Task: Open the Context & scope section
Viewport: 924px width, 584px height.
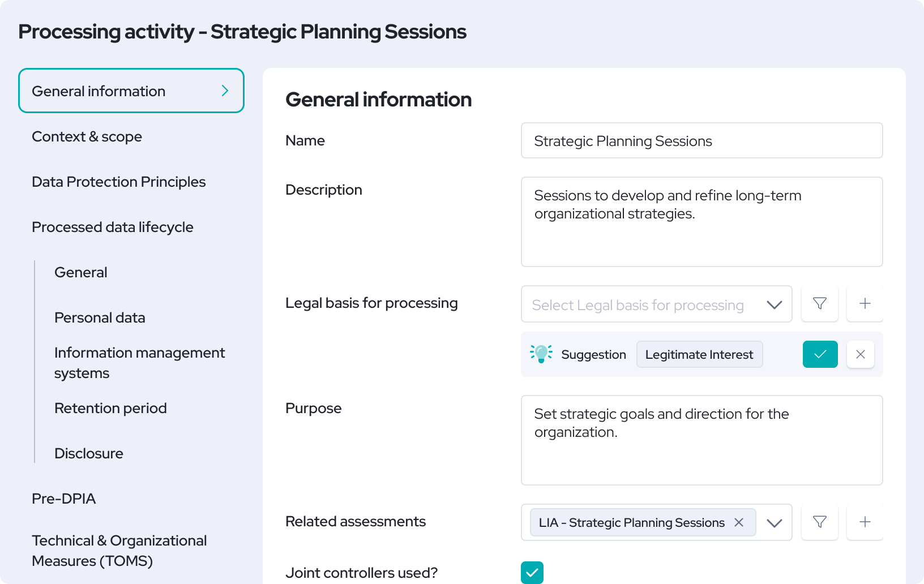Action: (87, 137)
